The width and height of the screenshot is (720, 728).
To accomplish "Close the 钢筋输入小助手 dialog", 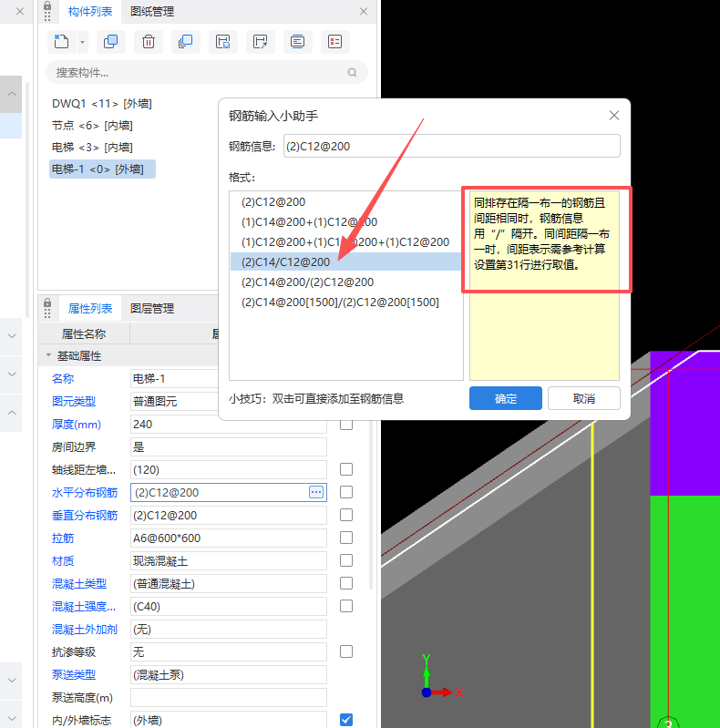I will [614, 115].
